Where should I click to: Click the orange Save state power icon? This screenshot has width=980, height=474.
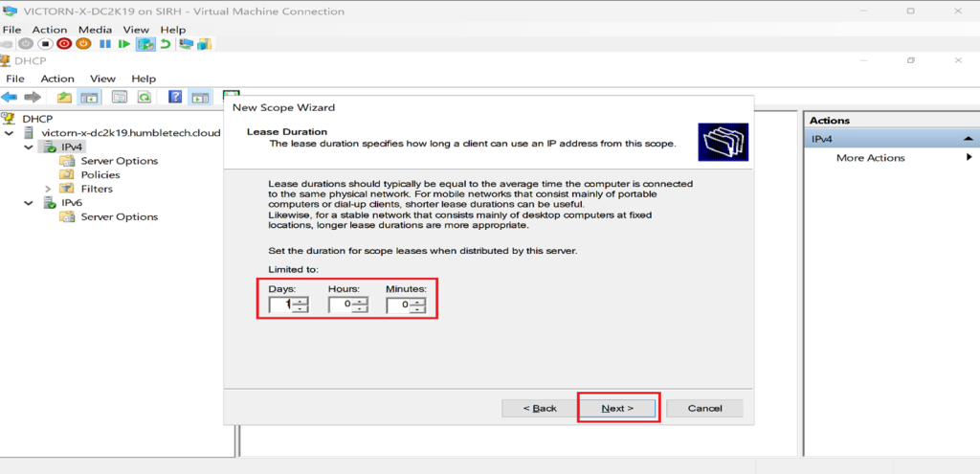coord(83,44)
